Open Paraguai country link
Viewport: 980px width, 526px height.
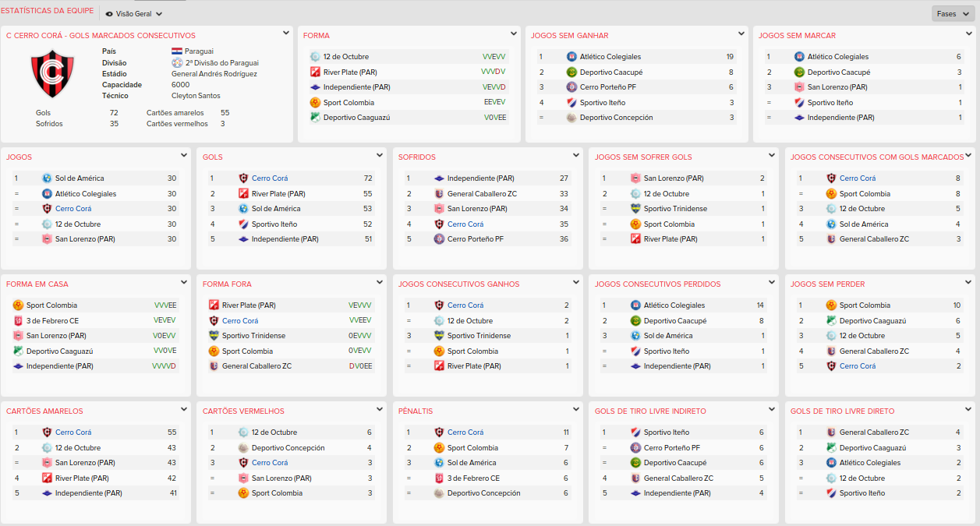point(199,51)
